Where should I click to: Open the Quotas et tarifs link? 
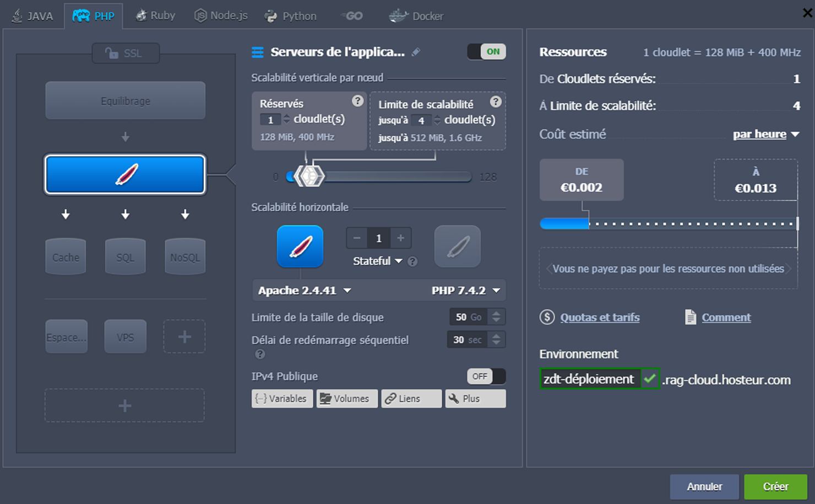point(599,317)
